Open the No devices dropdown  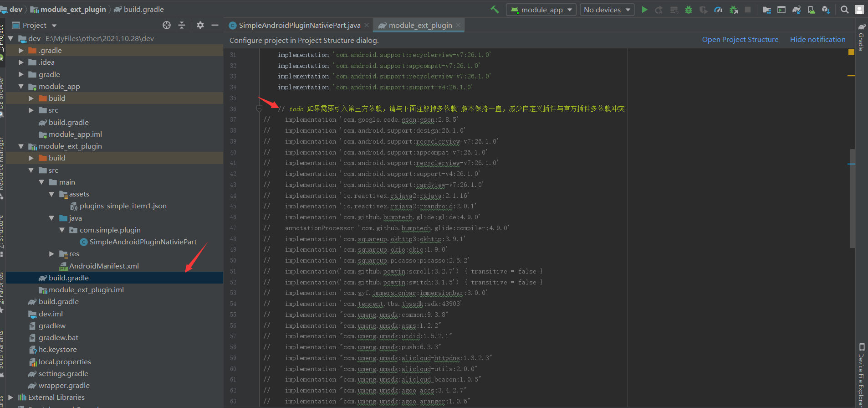point(607,10)
